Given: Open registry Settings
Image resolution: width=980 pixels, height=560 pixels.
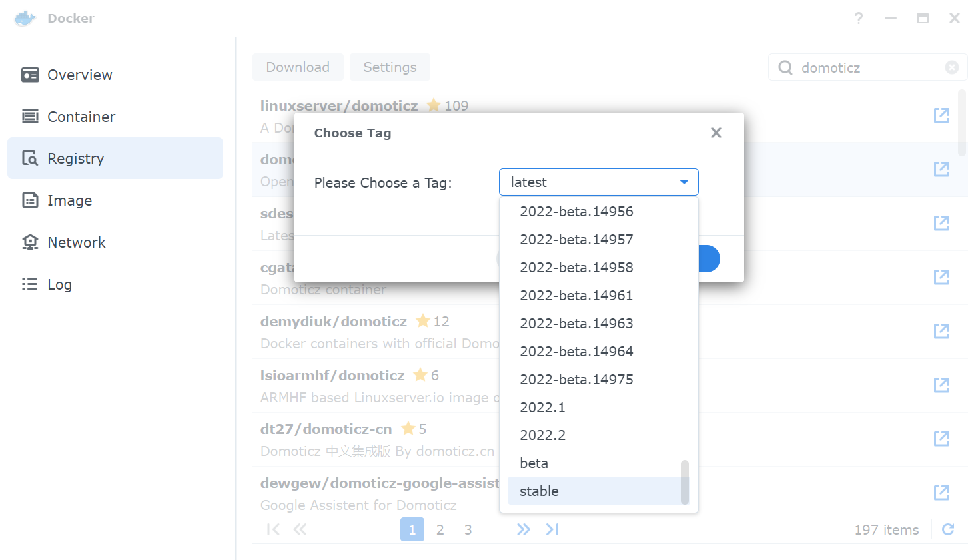Looking at the screenshot, I should click(x=390, y=67).
